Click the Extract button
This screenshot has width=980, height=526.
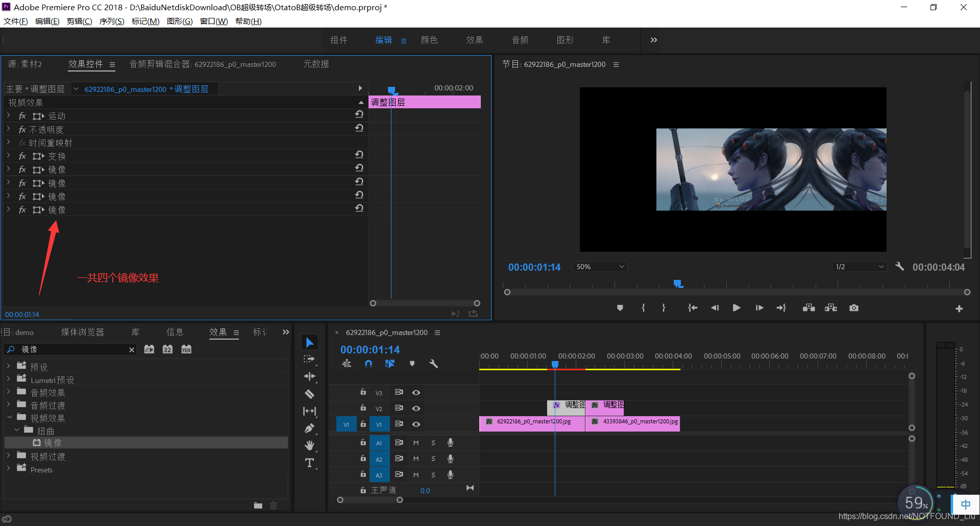pos(831,308)
